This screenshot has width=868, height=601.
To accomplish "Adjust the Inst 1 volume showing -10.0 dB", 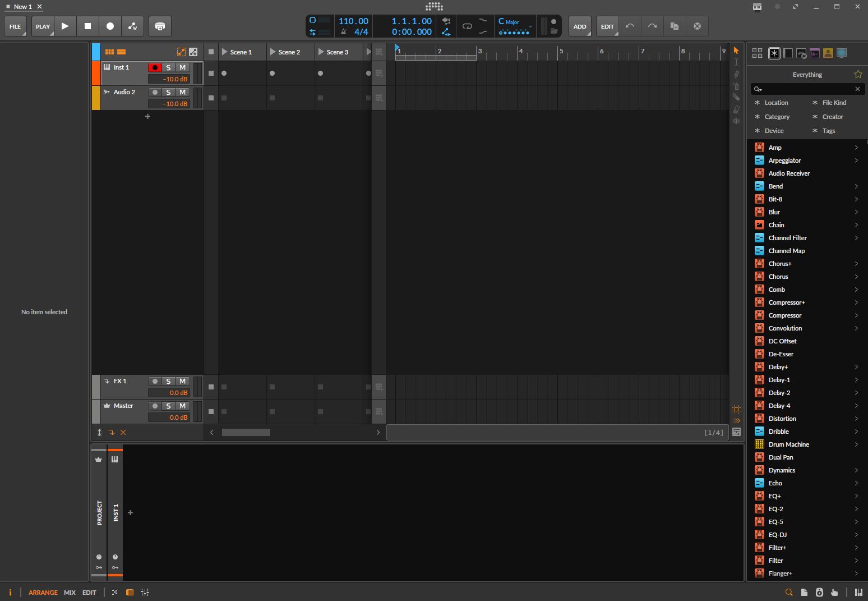I will coord(169,79).
